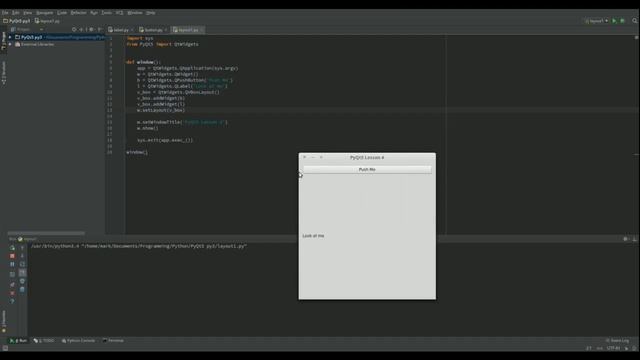Open the Run tool window tab at the bottom
The width and height of the screenshot is (640, 360).
pyautogui.click(x=18, y=340)
